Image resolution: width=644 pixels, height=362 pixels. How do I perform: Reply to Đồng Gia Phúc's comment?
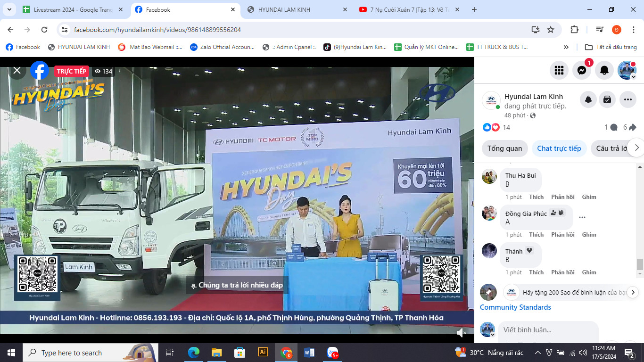coord(563,235)
